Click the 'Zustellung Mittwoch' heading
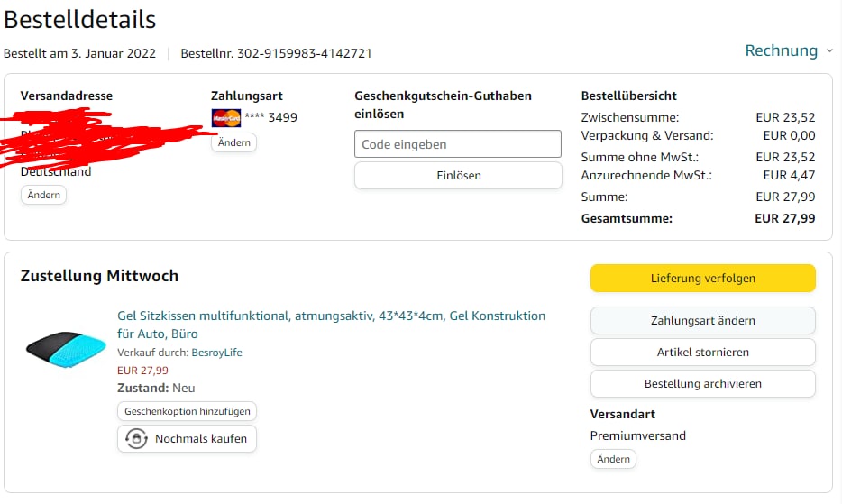The image size is (842, 504). pos(99,276)
